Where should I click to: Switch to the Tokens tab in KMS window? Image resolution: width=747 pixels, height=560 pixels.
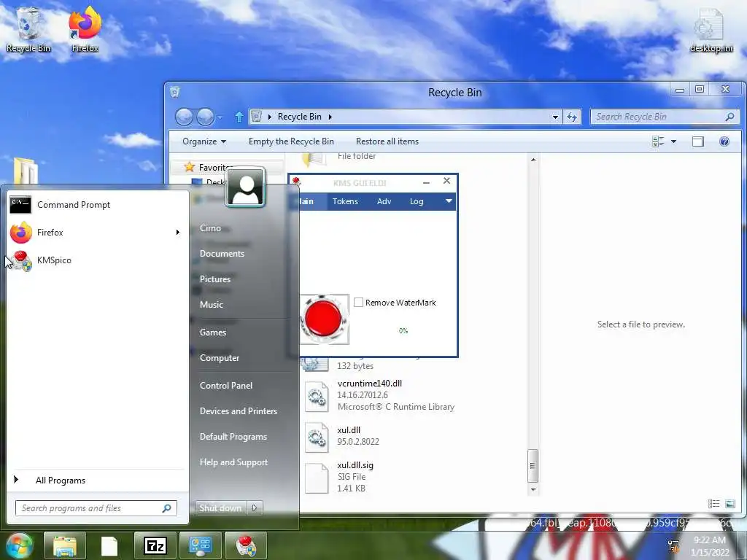click(345, 201)
